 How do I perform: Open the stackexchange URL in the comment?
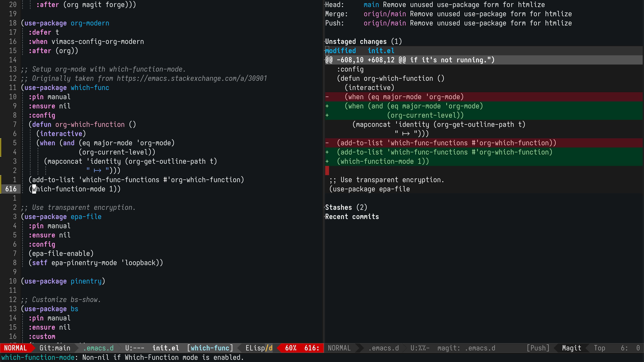pyautogui.click(x=192, y=78)
